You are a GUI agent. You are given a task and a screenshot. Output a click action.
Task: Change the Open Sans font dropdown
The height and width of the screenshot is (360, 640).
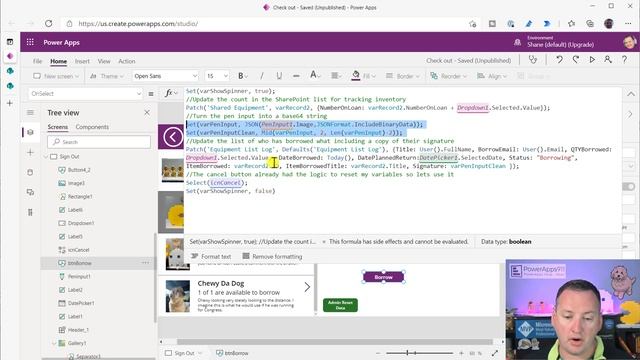tap(165, 76)
